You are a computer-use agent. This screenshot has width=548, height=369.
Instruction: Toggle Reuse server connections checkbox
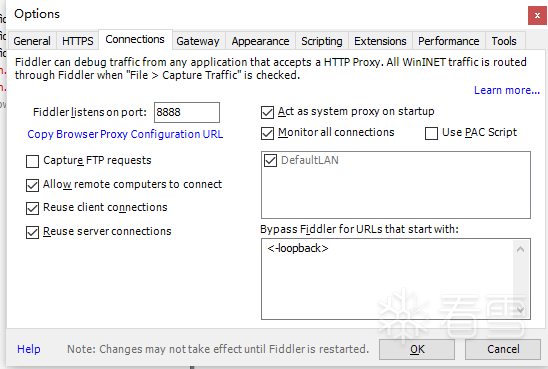(33, 232)
